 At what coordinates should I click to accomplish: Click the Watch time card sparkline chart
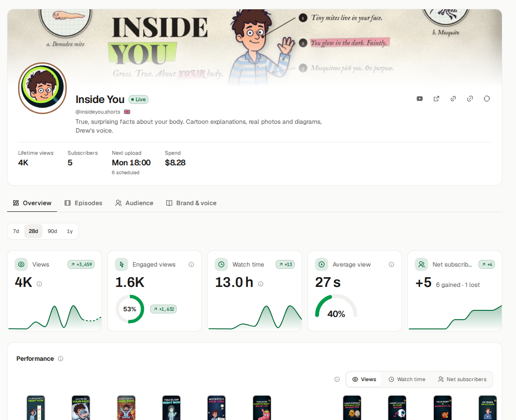tap(255, 317)
